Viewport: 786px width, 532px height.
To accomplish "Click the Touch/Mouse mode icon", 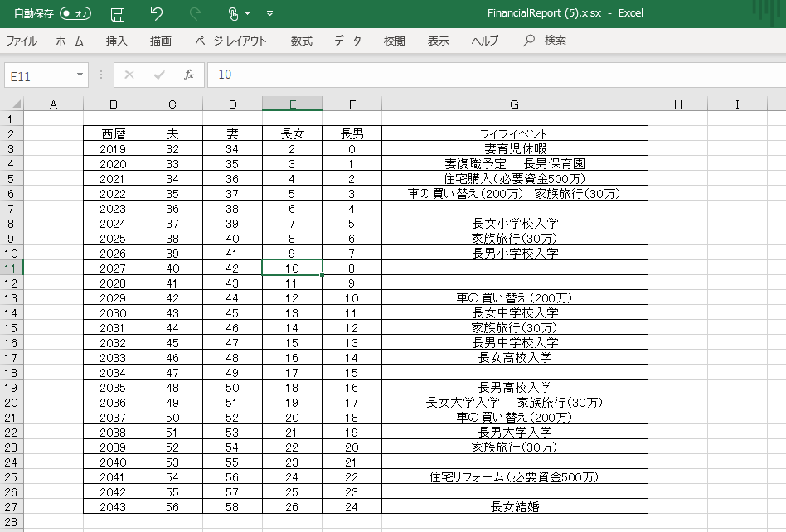I will pyautogui.click(x=233, y=14).
